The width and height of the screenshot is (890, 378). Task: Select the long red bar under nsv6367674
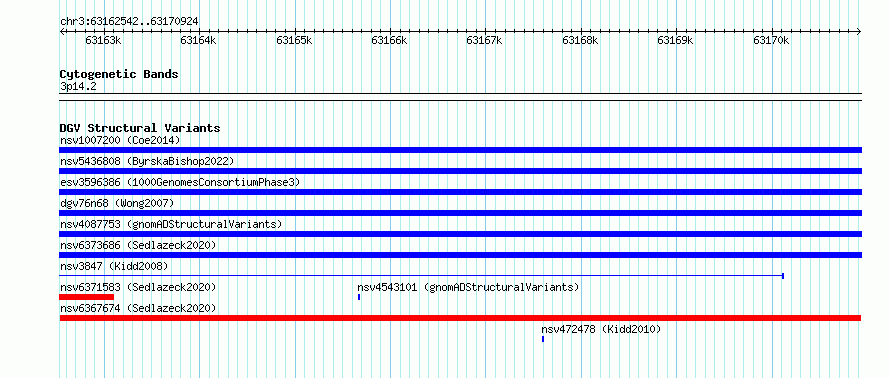(x=460, y=318)
